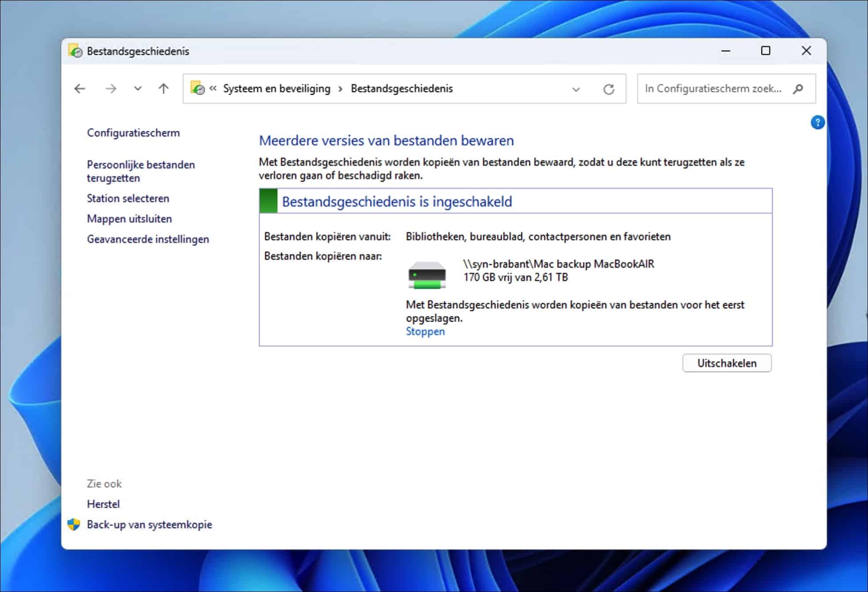Screen dimensions: 868x592
Task: Click the Stoppen link to stop copying
Action: (425, 331)
